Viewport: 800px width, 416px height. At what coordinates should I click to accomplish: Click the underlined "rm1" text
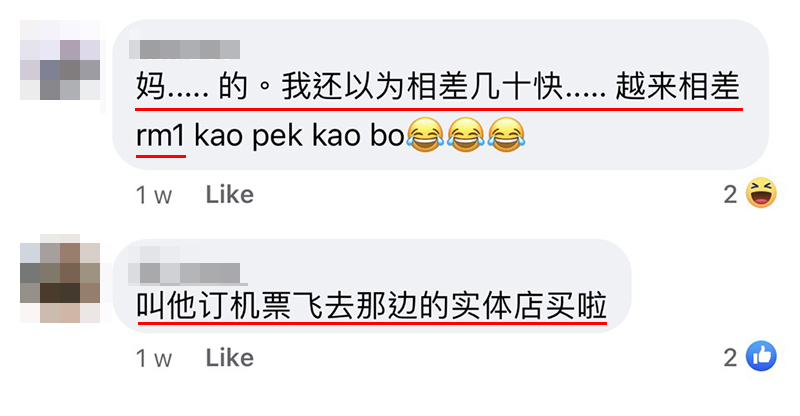[x=160, y=136]
